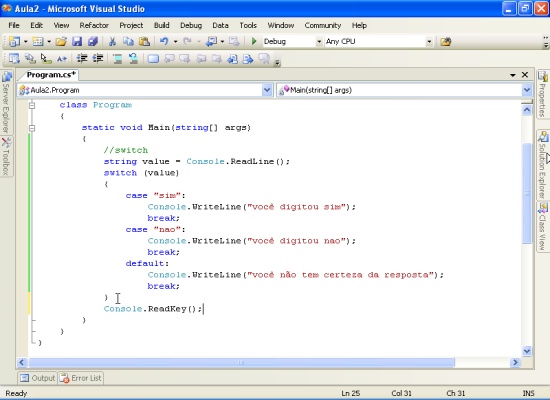The image size is (550, 400).
Task: Click the Undo arrow icon
Action: point(164,41)
